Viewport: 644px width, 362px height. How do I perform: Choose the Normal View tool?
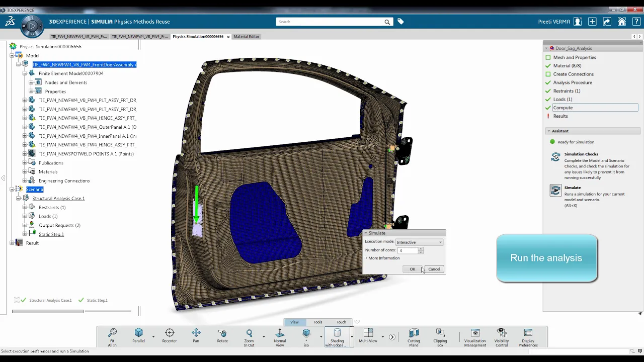tap(280, 337)
